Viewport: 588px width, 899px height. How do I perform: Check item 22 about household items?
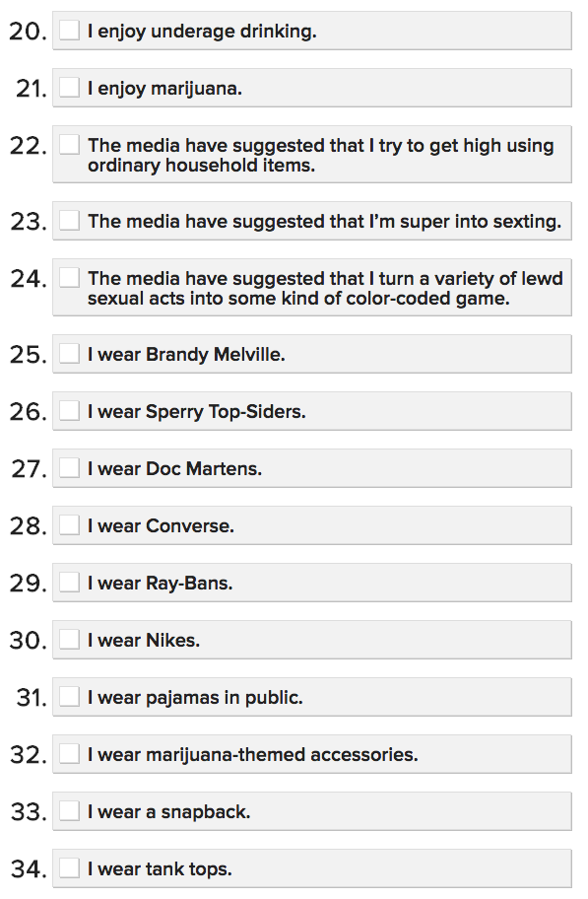68,145
